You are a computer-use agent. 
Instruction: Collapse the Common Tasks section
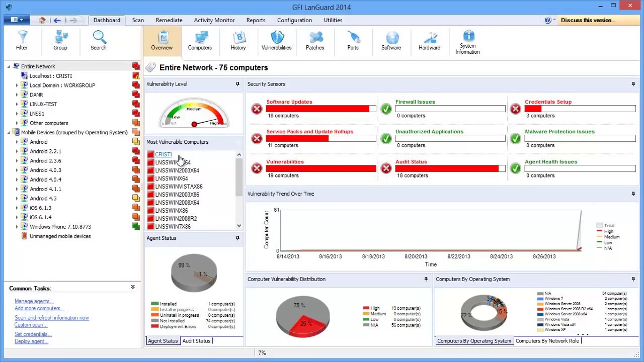[x=133, y=288]
